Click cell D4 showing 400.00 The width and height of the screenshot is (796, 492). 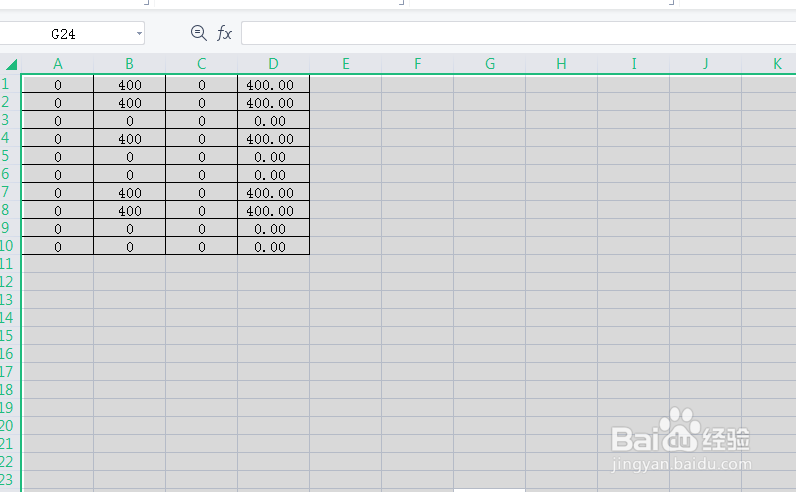[x=274, y=139]
